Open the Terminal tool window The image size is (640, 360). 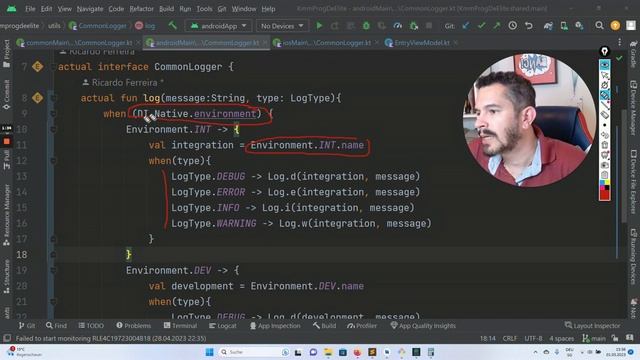point(180,326)
